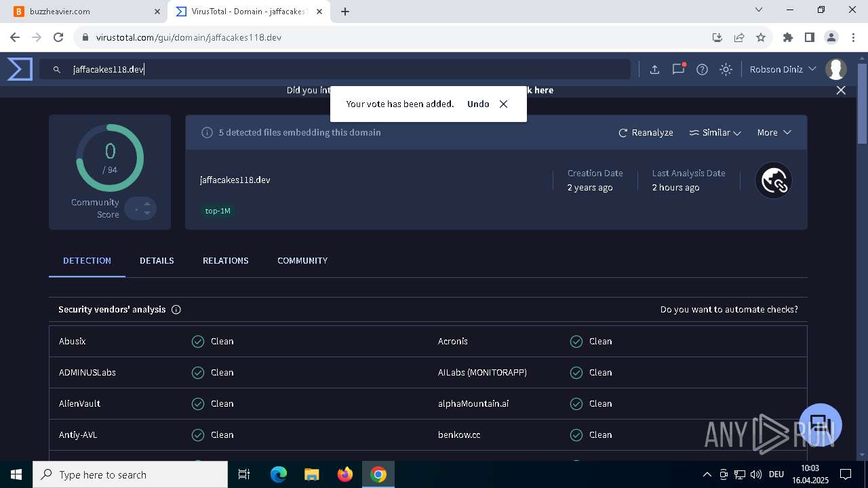The width and height of the screenshot is (868, 488).
Task: Open the Windows Start menu
Action: [16, 474]
